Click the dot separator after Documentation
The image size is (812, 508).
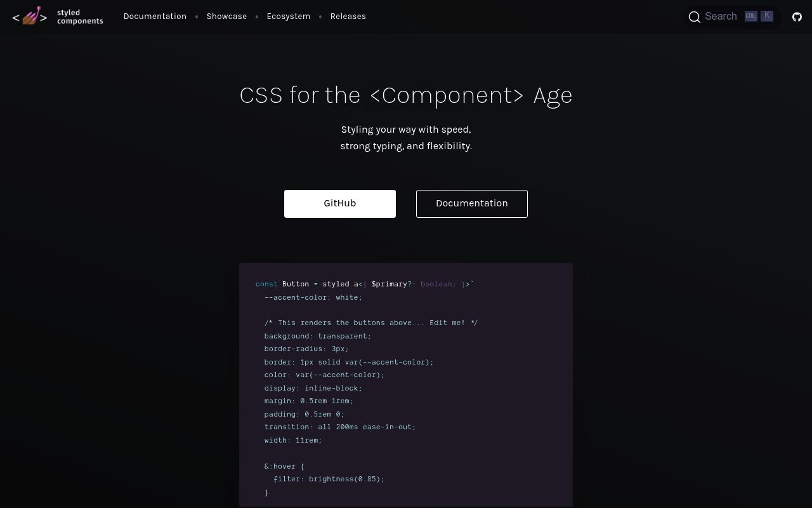[x=197, y=17]
